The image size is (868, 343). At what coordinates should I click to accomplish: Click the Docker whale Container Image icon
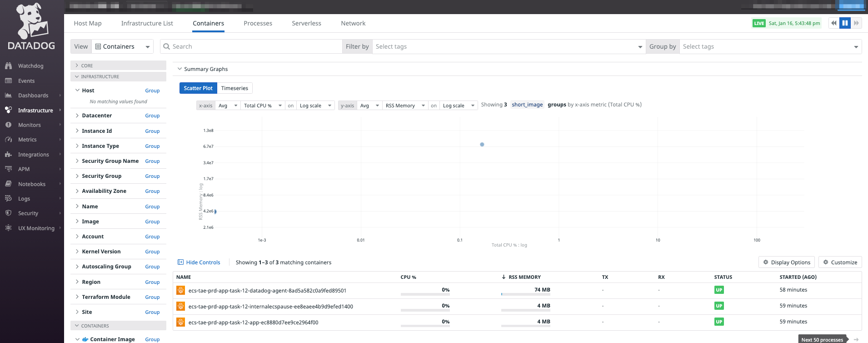85,339
